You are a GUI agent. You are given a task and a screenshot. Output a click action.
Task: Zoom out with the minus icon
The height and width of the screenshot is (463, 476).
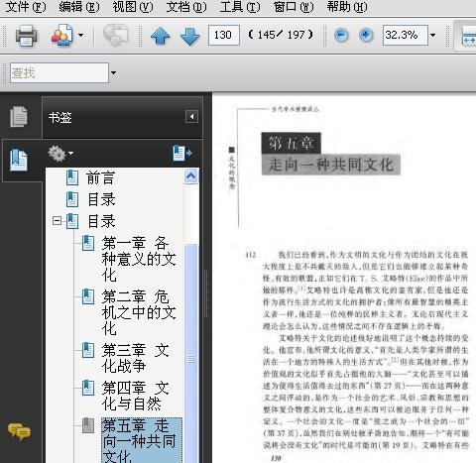341,35
